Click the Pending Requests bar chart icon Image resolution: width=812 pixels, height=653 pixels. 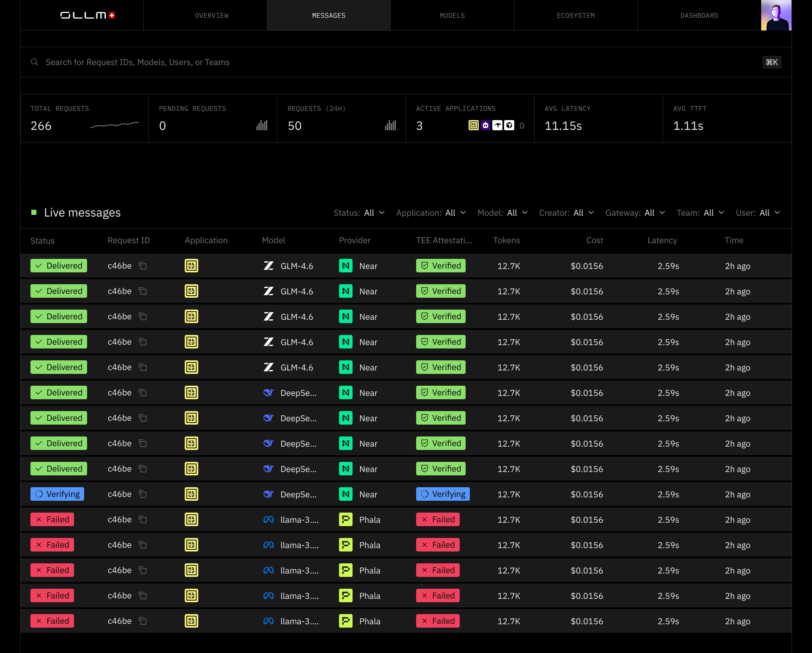pos(262,125)
